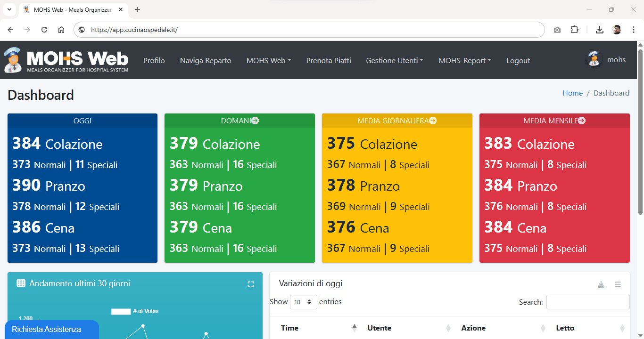Go to Prenota Piatti page
Image resolution: width=644 pixels, height=339 pixels.
click(x=329, y=61)
